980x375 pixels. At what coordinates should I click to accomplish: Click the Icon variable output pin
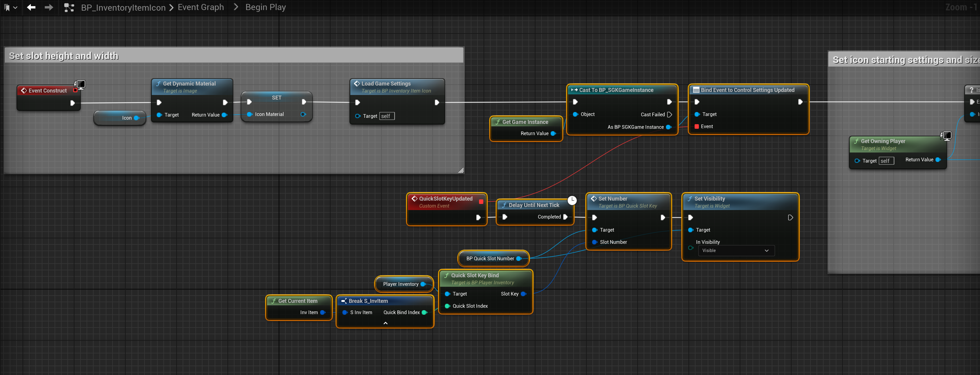(x=137, y=118)
